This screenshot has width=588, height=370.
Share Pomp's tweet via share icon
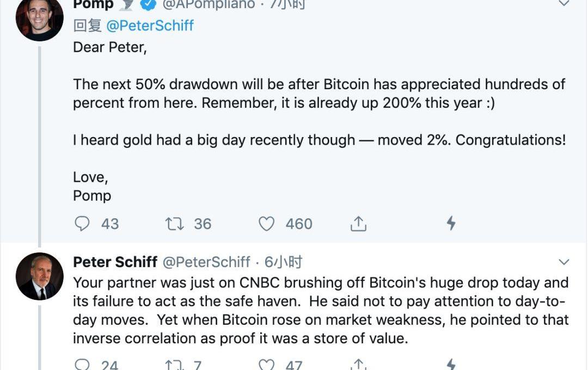coord(358,224)
